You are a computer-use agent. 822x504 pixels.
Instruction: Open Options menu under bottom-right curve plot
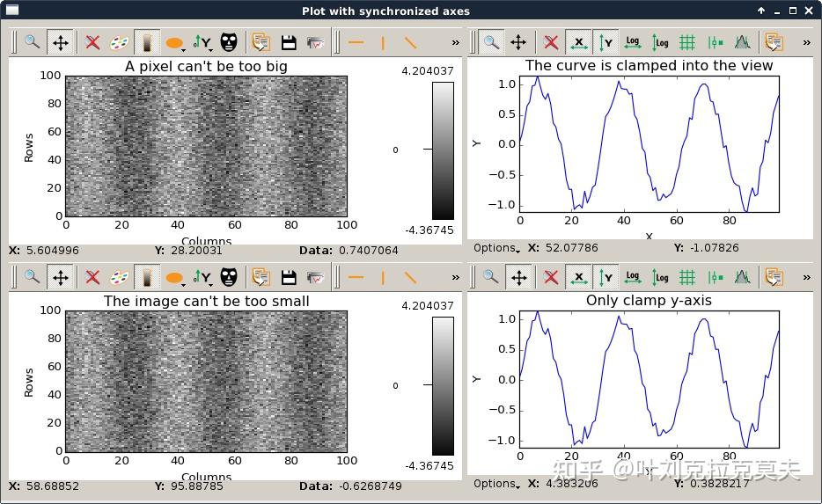(x=497, y=484)
